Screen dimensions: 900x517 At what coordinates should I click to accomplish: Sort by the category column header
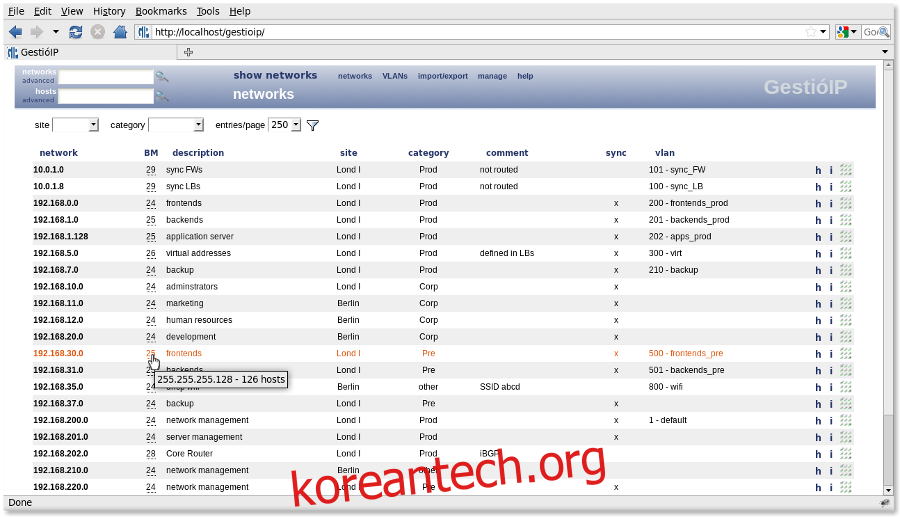tap(428, 153)
